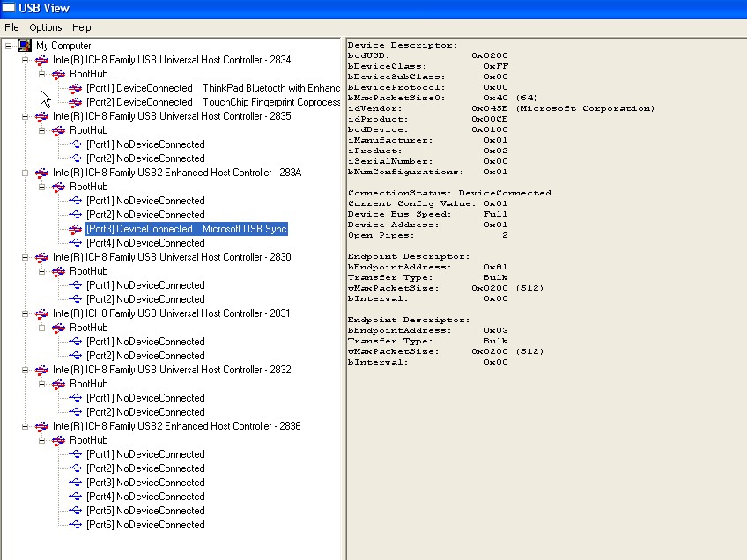The height and width of the screenshot is (560, 747).
Task: Select Port2 NoDeviceConnected under controller 2836
Action: point(145,468)
